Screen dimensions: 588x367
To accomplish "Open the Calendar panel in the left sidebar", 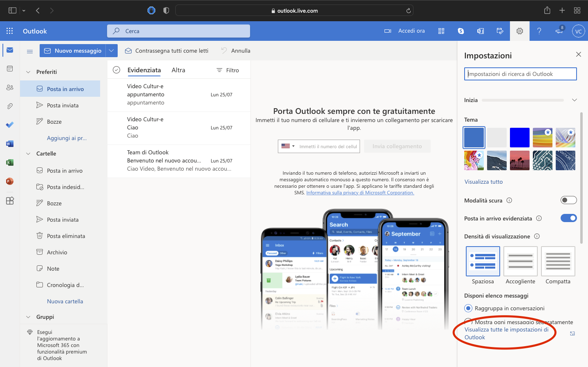I will click(9, 68).
